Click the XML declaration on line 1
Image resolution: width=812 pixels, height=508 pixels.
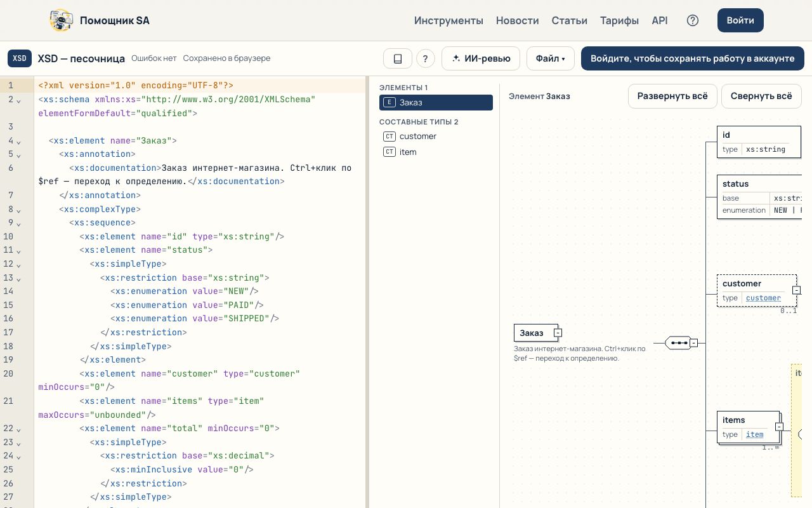(x=136, y=85)
